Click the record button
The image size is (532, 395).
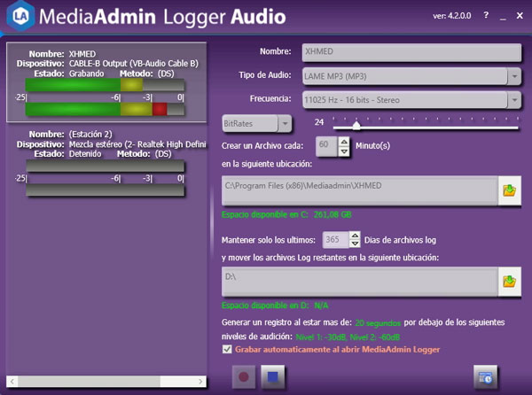pos(245,376)
